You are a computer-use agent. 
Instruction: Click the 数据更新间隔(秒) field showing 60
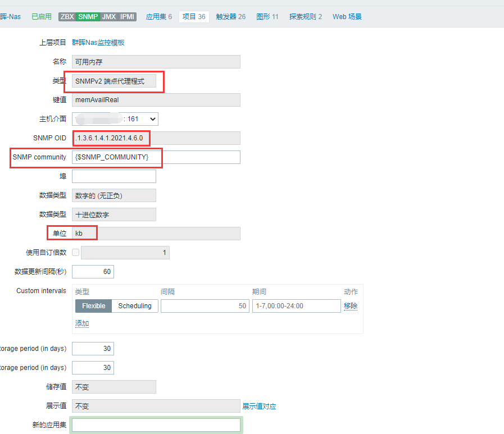pos(93,272)
